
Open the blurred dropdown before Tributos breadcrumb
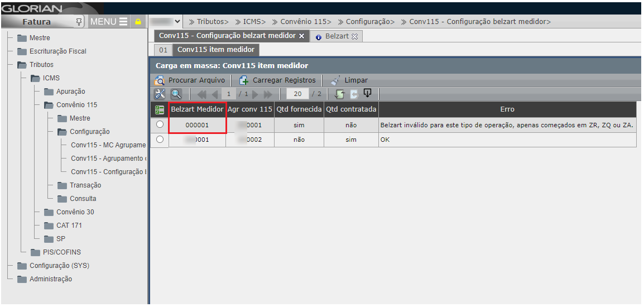click(166, 22)
